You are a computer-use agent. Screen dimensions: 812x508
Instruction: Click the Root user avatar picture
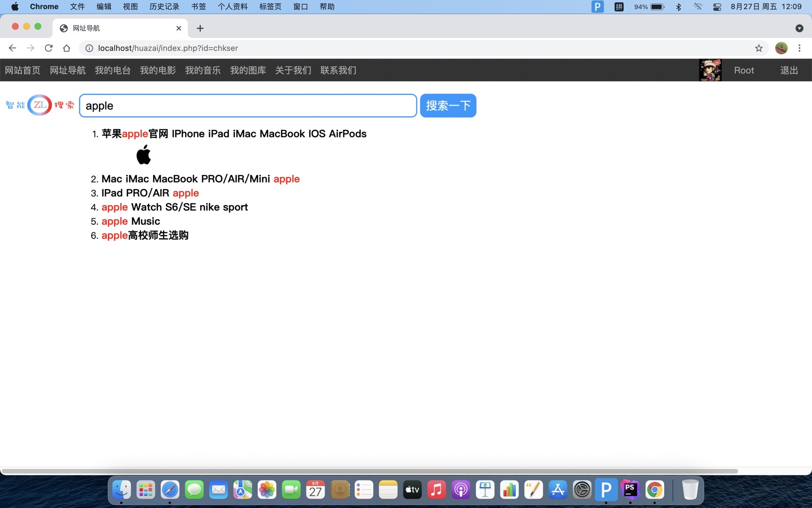tap(710, 70)
